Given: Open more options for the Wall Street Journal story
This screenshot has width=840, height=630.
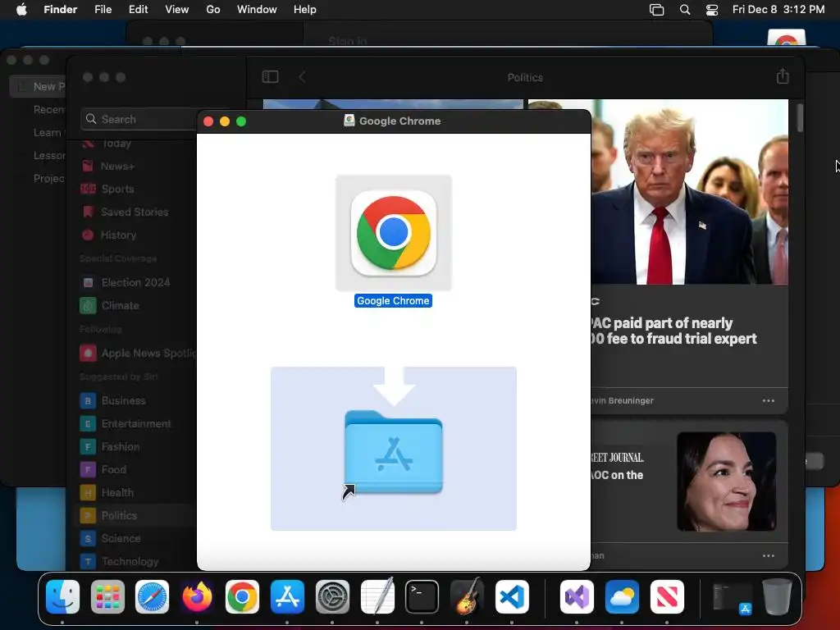Looking at the screenshot, I should [x=768, y=555].
